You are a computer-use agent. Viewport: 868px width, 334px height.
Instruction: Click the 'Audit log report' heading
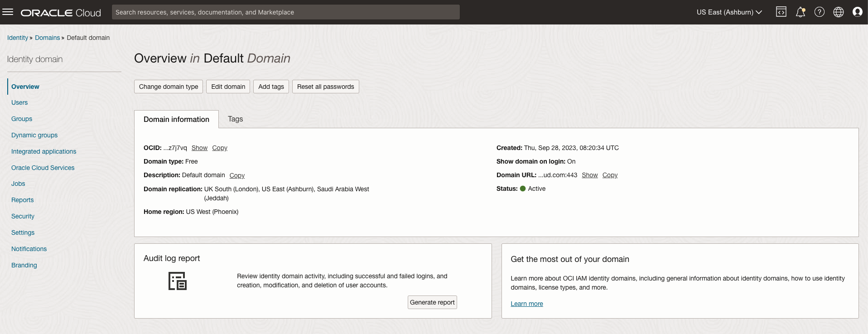(x=172, y=258)
